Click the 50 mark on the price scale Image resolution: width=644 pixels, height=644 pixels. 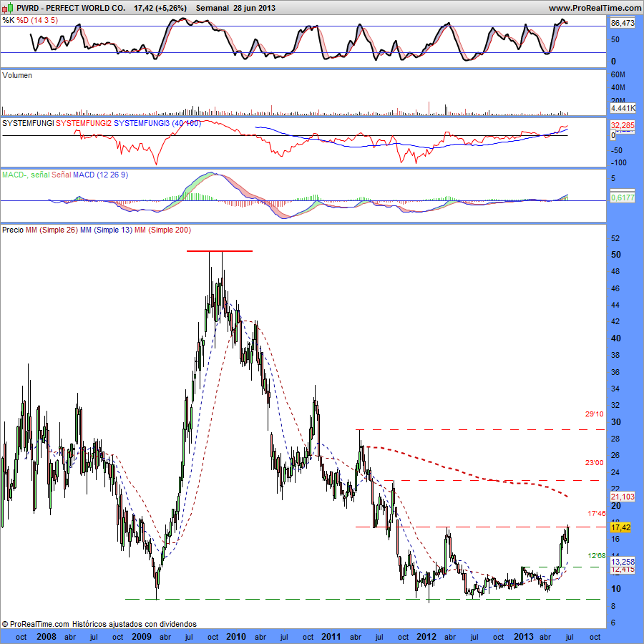616,255
